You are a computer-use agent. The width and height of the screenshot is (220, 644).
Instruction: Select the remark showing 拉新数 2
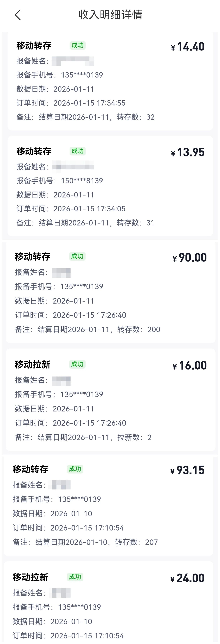(x=83, y=437)
